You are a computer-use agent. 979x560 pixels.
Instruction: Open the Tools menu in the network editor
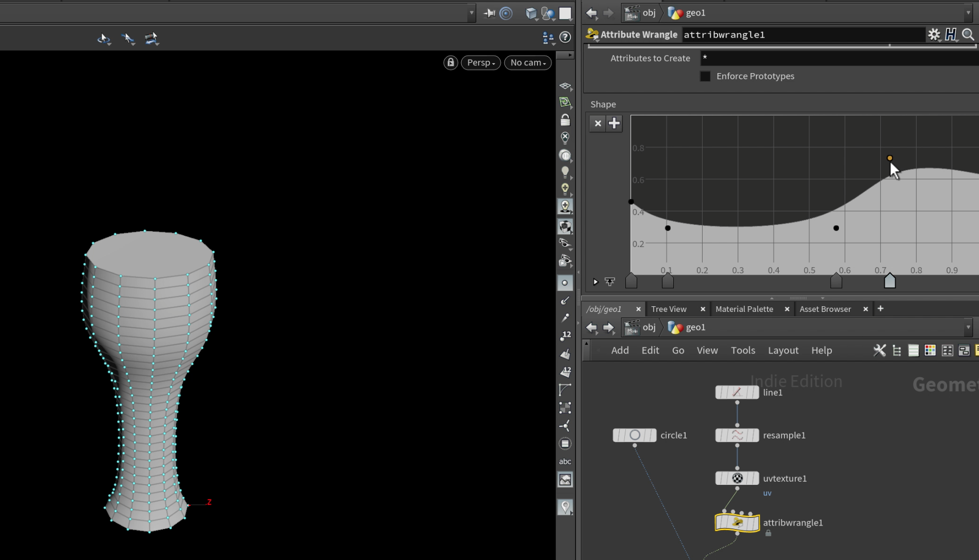click(x=743, y=350)
